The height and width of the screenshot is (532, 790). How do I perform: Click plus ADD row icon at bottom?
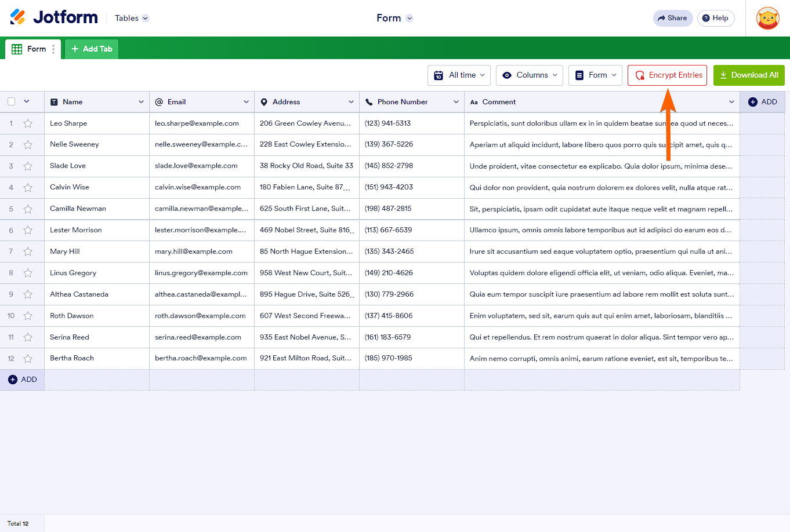[x=13, y=380]
